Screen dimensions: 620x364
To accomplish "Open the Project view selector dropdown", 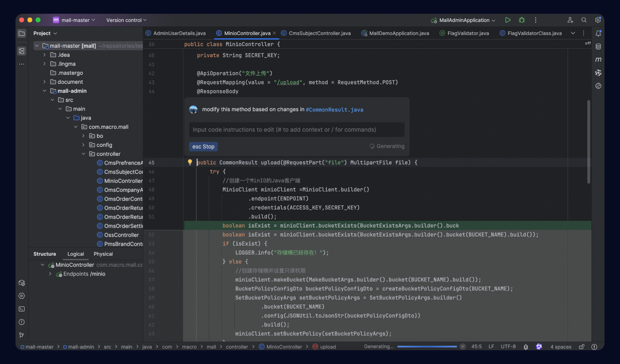I will 45,33.
